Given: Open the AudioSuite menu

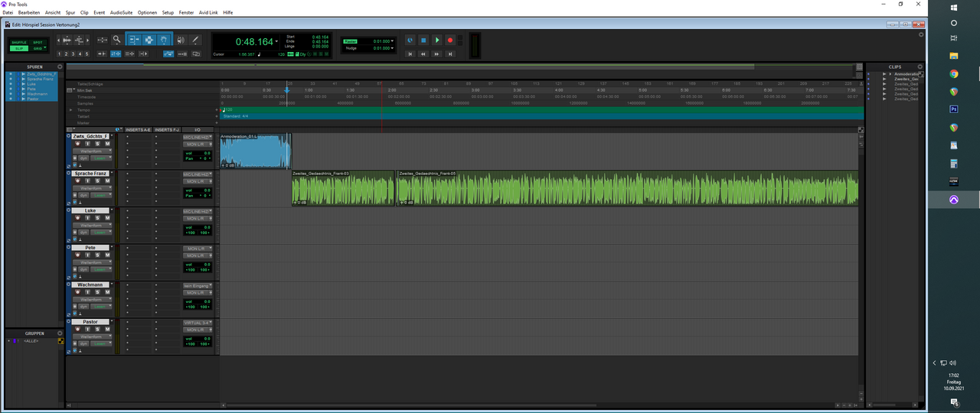Looking at the screenshot, I should pyautogui.click(x=121, y=13).
